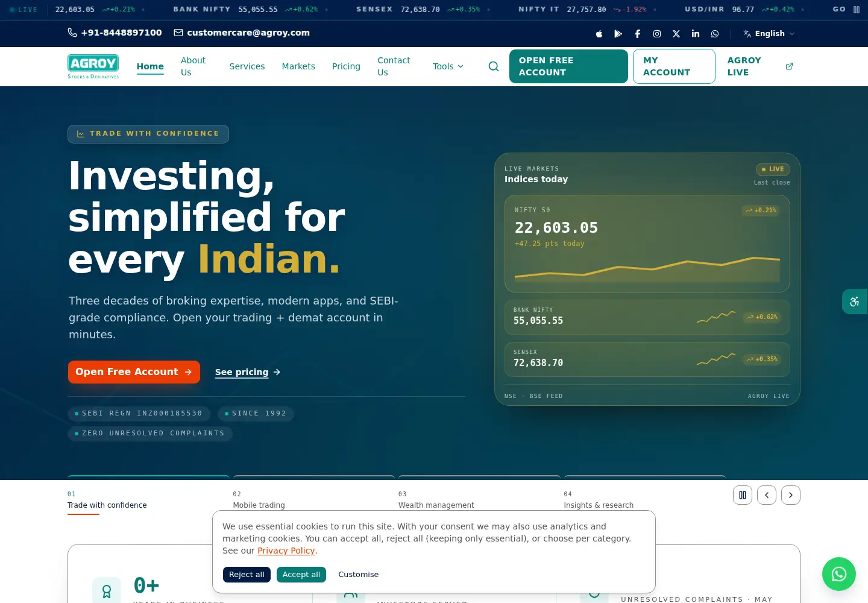Viewport: 868px width, 603px height.
Task: Click the ZERO UNRESOLVED COMPLAINTS badge
Action: point(150,434)
